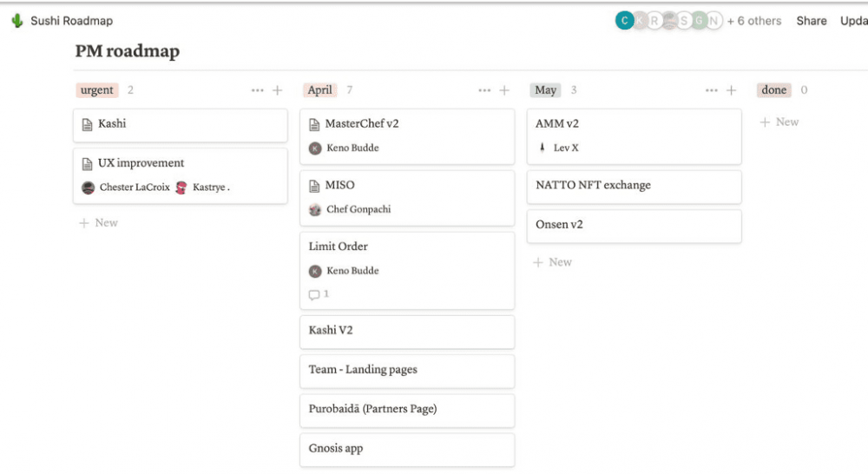The image size is (868, 474).
Task: Open the April column options menu (three dots)
Action: tap(483, 90)
